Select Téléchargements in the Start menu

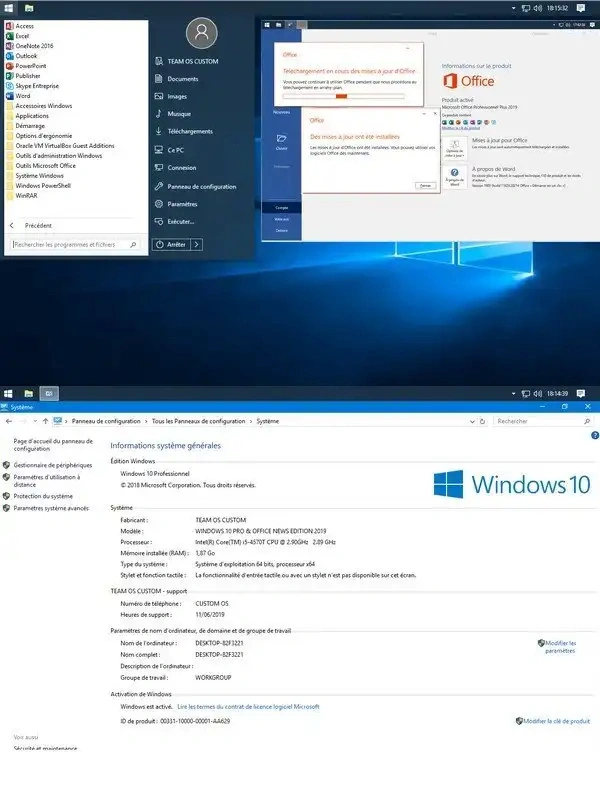(190, 131)
